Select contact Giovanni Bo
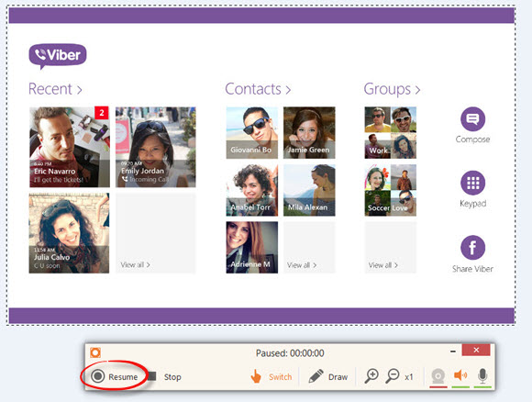The width and height of the screenshot is (532, 402). click(x=252, y=133)
